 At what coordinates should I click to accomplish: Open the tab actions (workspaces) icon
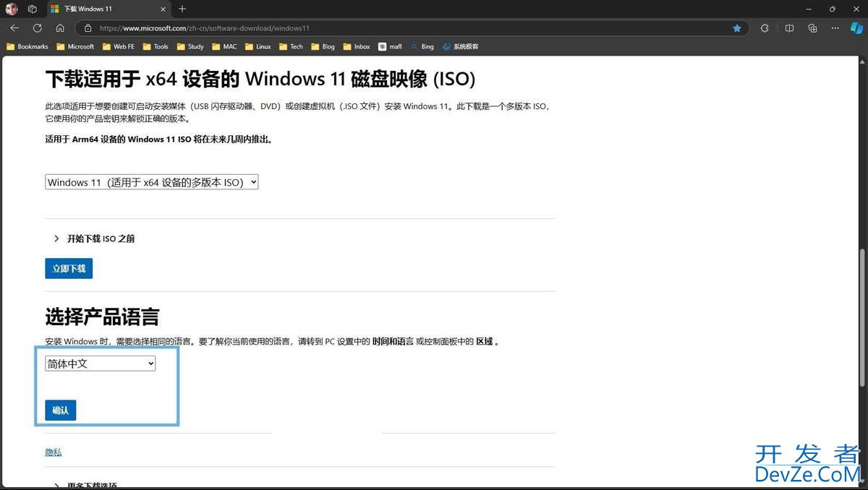click(33, 9)
